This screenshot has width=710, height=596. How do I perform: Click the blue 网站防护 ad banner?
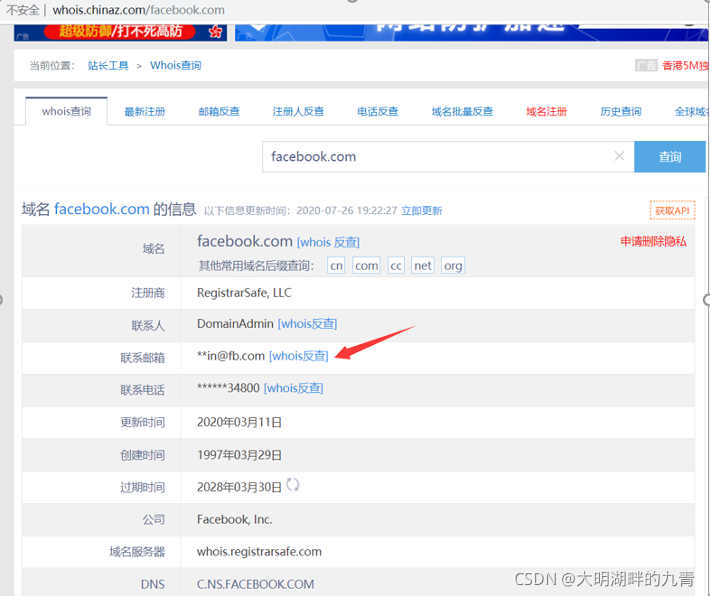click(x=471, y=32)
